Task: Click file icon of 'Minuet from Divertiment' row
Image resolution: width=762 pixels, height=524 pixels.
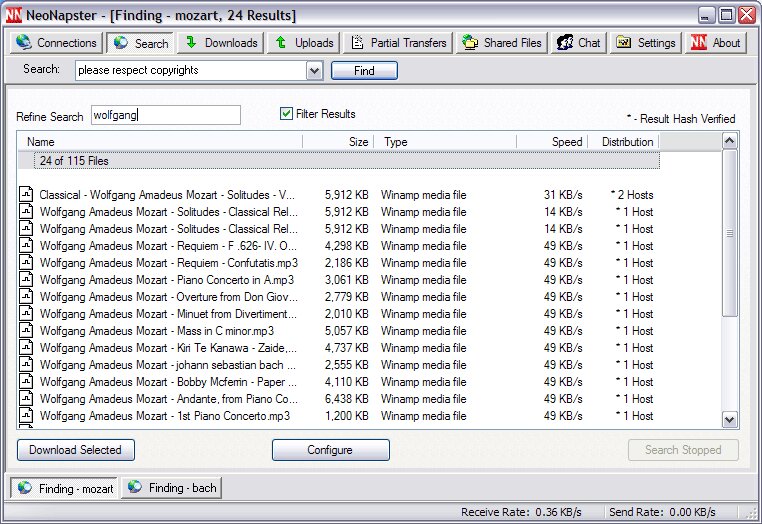Action: click(26, 314)
